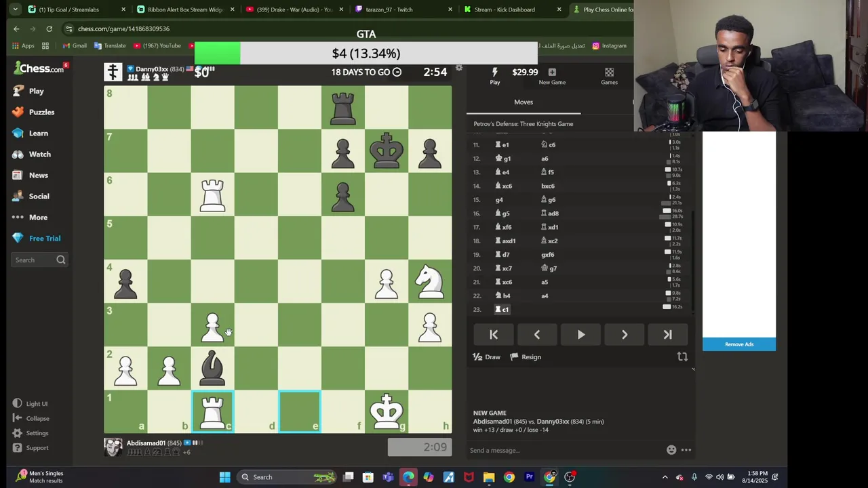The image size is (868, 488).
Task: Flip the board icon
Action: 682,357
